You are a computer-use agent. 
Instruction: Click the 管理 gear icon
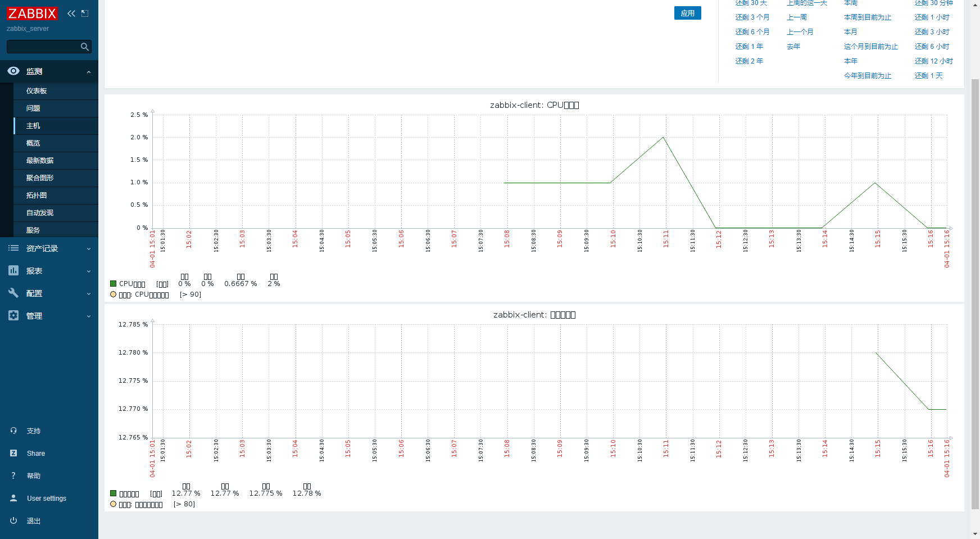click(13, 316)
